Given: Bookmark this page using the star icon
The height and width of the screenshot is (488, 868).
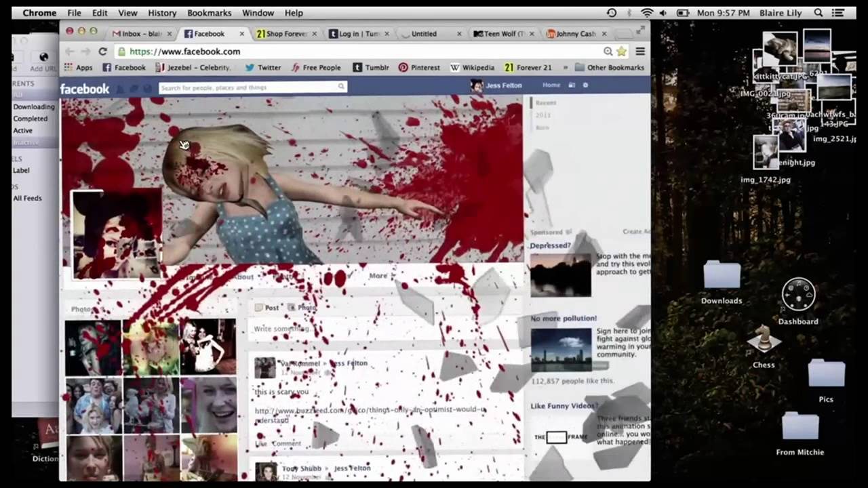Looking at the screenshot, I should (x=621, y=52).
